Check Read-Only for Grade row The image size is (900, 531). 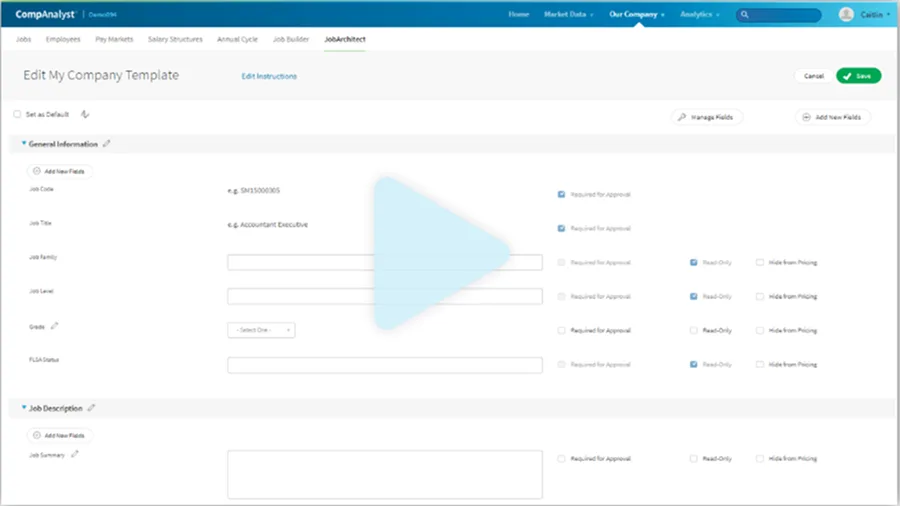[693, 331]
